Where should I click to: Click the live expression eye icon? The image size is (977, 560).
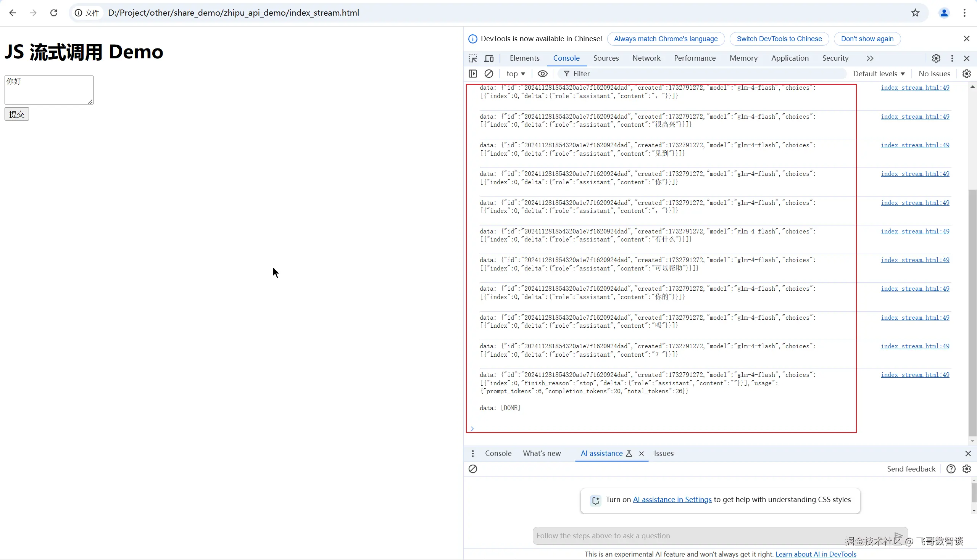542,74
